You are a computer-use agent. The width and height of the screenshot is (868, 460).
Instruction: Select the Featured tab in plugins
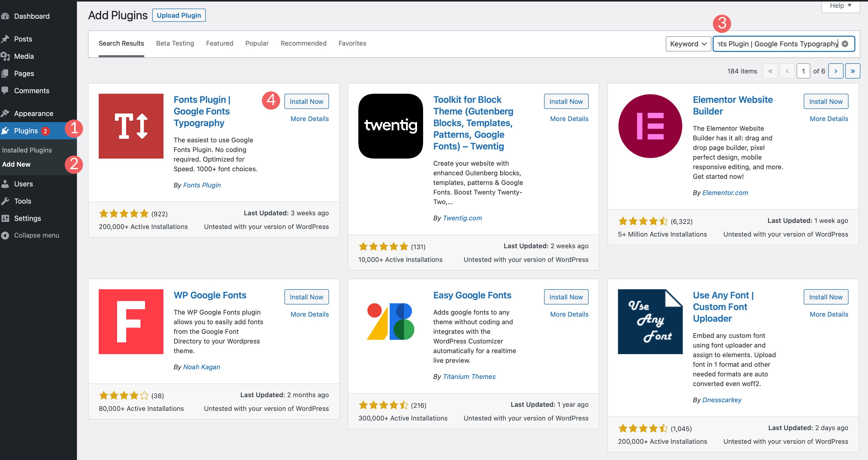coord(219,43)
